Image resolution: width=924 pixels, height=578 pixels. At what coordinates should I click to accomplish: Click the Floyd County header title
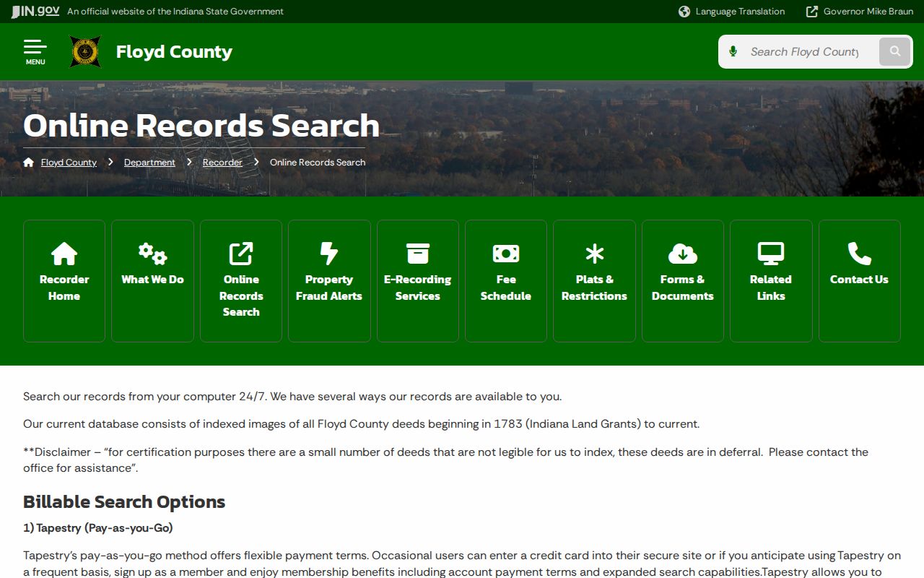(174, 52)
